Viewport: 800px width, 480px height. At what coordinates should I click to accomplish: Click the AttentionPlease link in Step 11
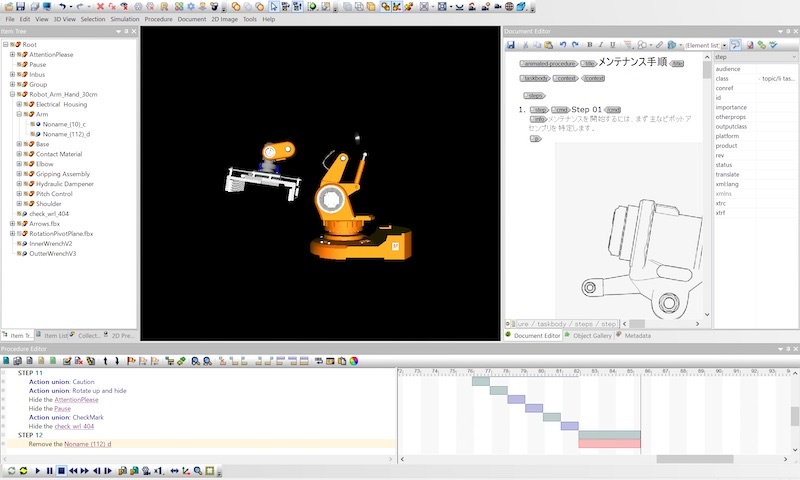click(76, 400)
